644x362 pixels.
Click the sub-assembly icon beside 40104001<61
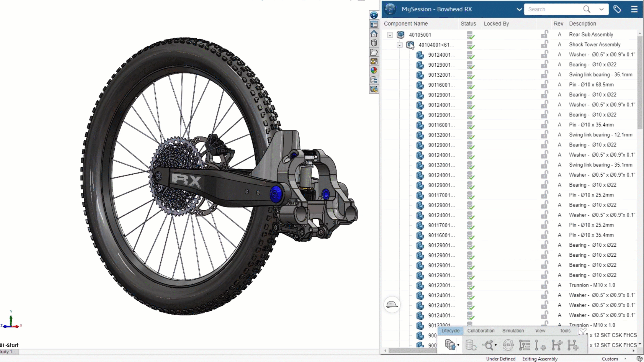click(x=410, y=45)
